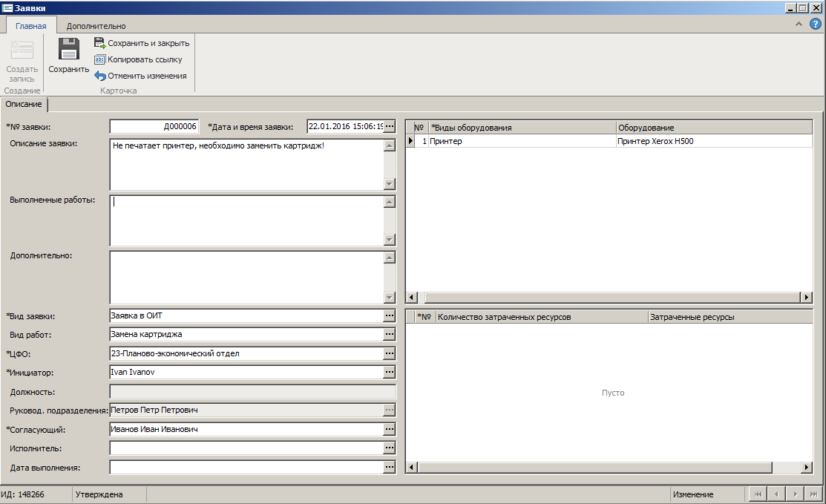
Task: Select the Описание tab
Action: [x=24, y=105]
